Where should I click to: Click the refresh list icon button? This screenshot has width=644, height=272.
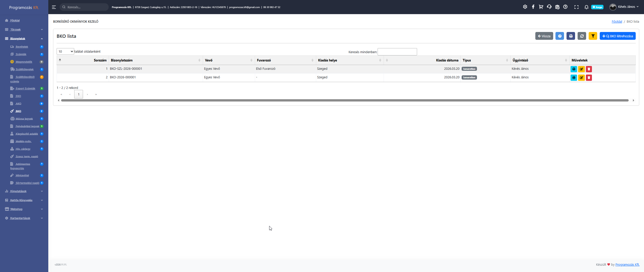(582, 36)
